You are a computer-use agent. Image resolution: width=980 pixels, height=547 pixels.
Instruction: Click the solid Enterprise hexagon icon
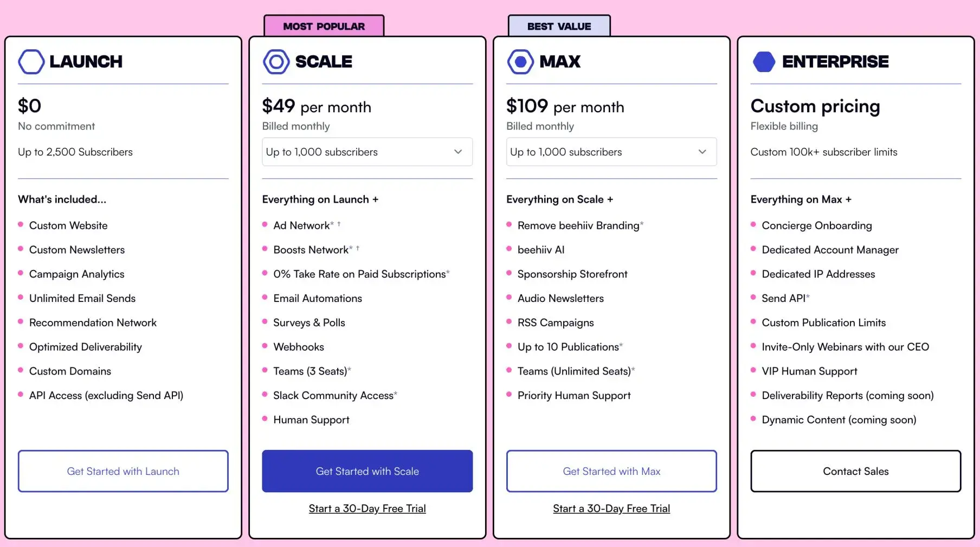point(764,62)
